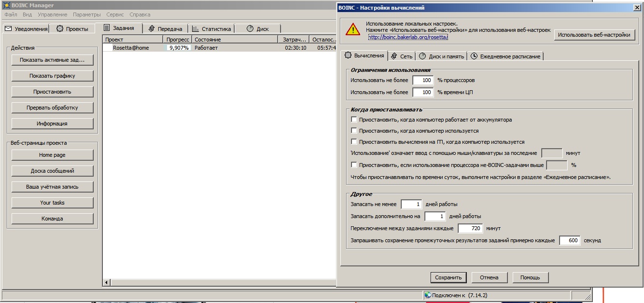Click the BOINC Manager title bar icon

coord(6,5)
